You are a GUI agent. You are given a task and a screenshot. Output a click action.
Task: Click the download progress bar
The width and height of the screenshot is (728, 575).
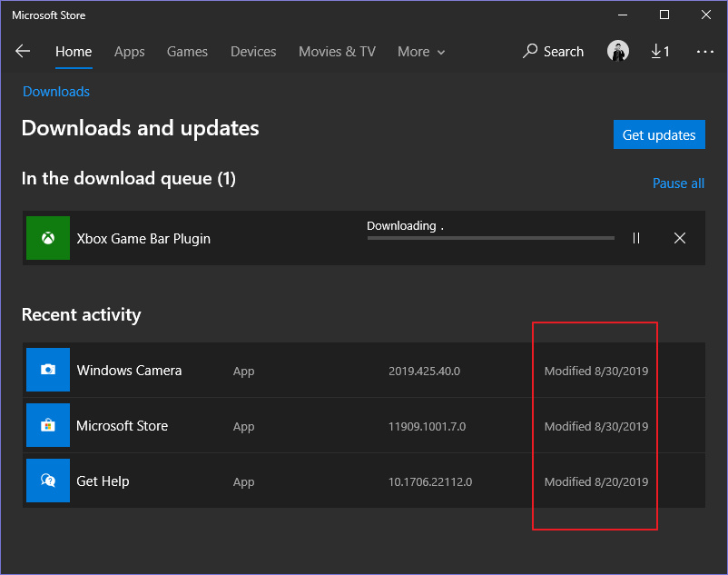coord(491,238)
